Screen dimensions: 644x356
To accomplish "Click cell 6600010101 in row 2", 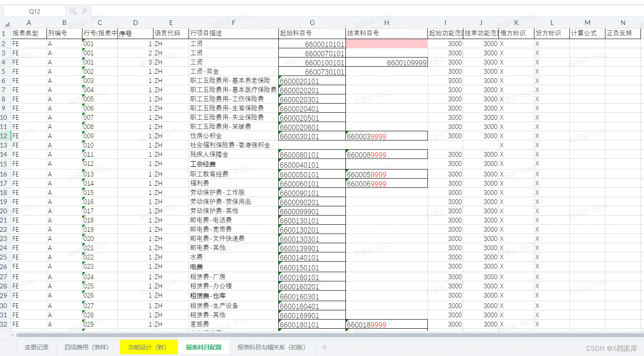I will [x=312, y=44].
